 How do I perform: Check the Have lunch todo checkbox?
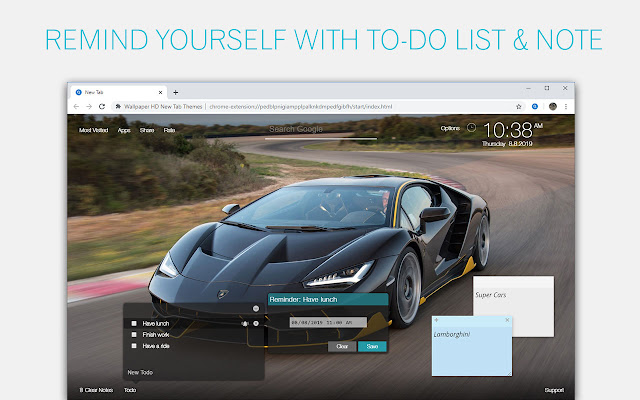tap(134, 323)
